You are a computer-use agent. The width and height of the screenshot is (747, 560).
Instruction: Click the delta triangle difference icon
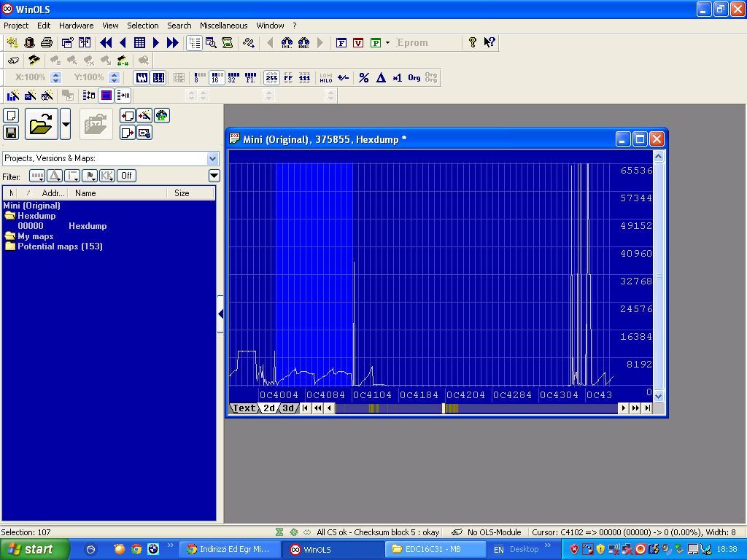click(381, 77)
